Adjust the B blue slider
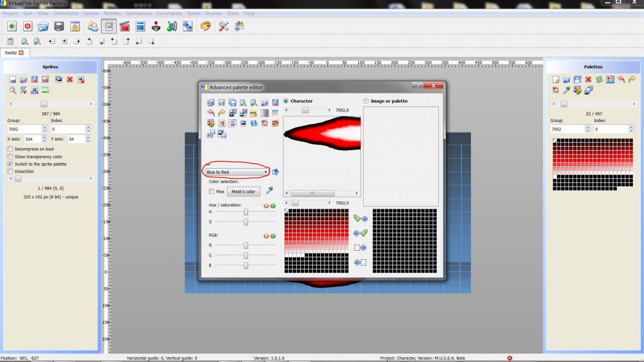The width and height of the screenshot is (644, 362). [246, 265]
